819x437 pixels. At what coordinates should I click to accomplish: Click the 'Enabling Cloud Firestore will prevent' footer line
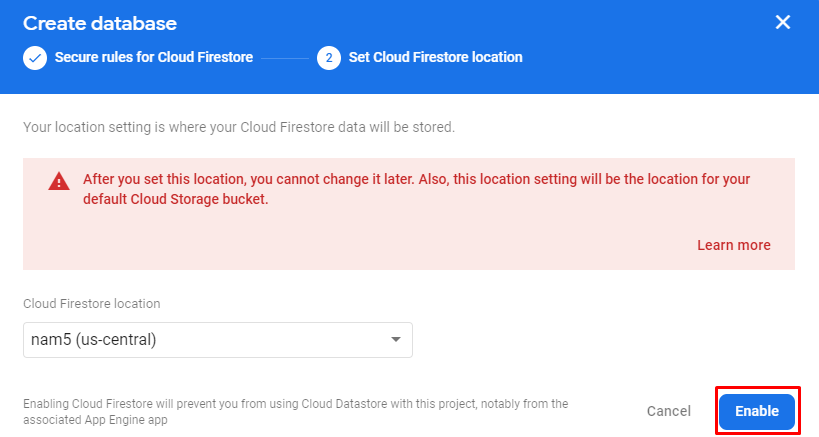296,404
